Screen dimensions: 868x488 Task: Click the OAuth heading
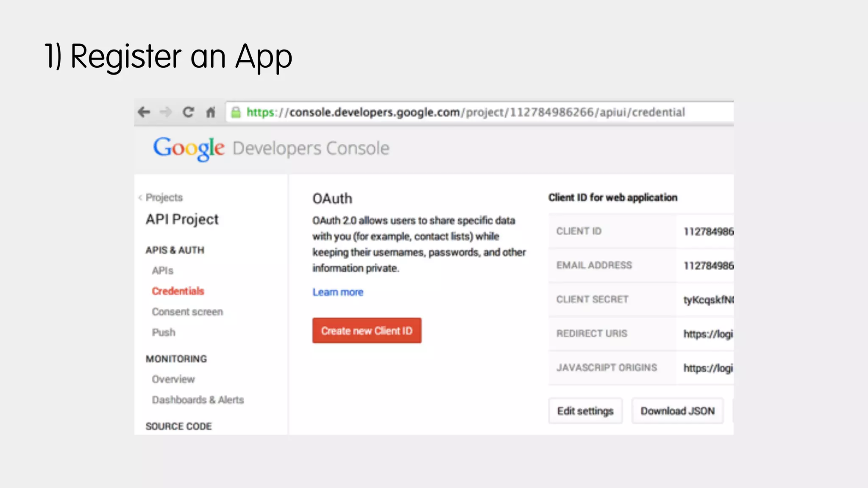[332, 199]
